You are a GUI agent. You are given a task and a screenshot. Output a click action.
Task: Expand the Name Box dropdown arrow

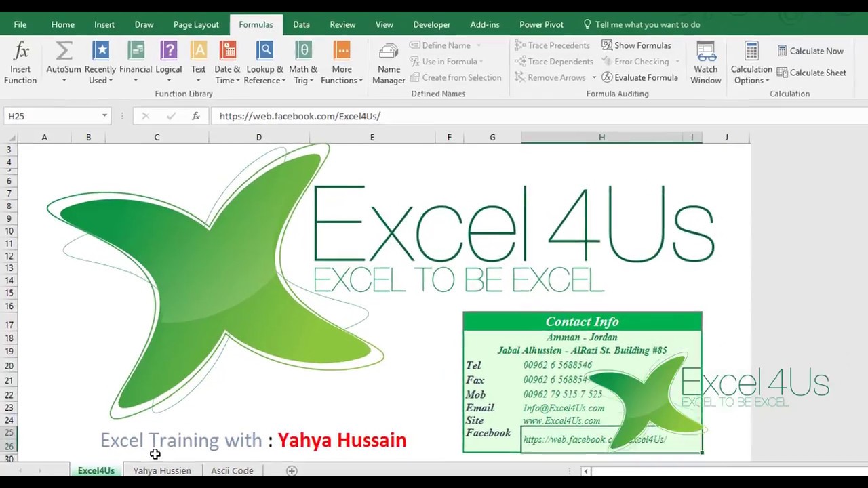pyautogui.click(x=104, y=116)
